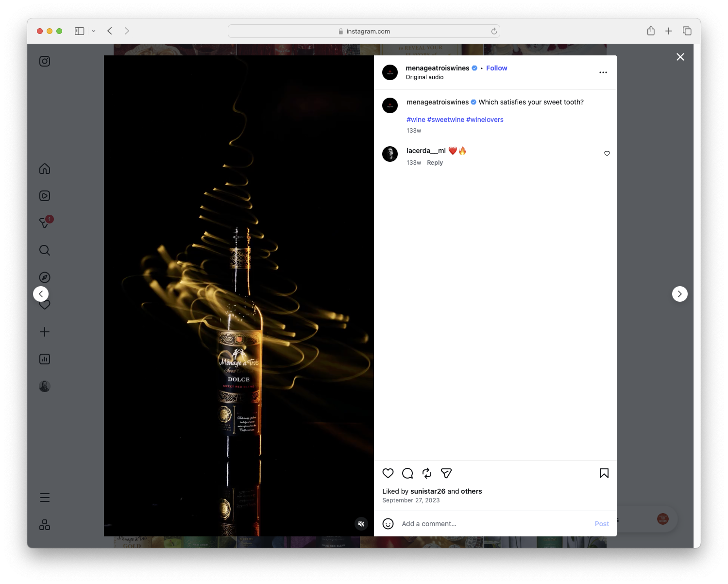Open the Safari sidebar options dropdown arrow

94,31
